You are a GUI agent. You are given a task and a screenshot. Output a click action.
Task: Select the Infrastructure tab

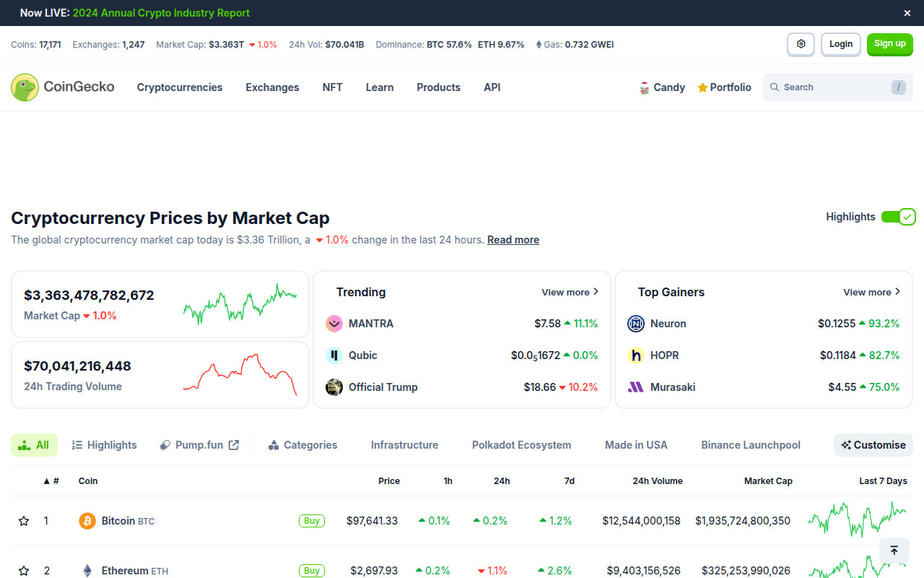click(x=404, y=445)
